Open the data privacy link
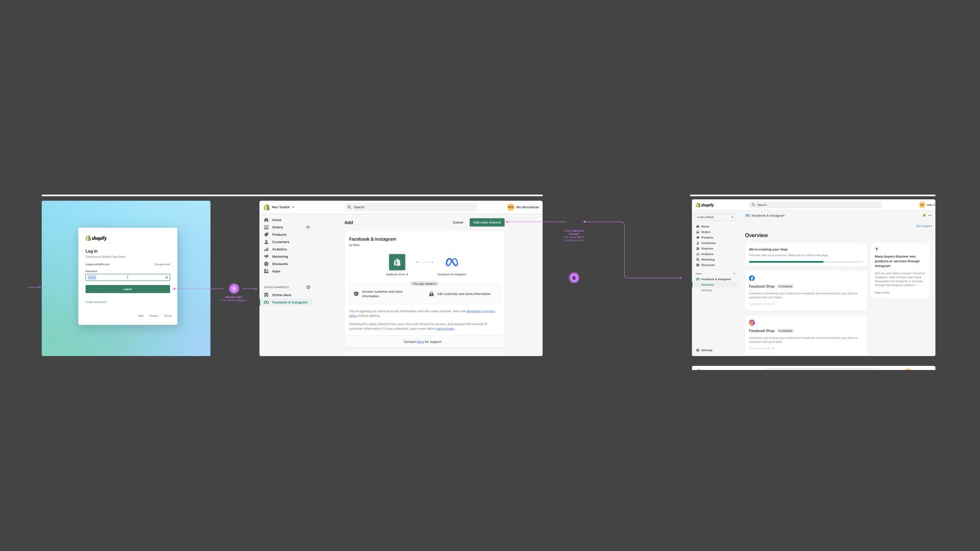Image resolution: width=980 pixels, height=551 pixels. tap(445, 329)
